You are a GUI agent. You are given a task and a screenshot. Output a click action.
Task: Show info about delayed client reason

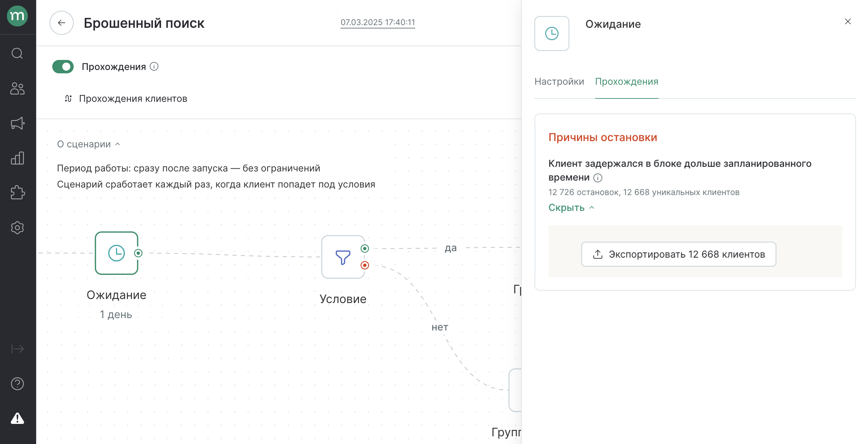tap(598, 178)
